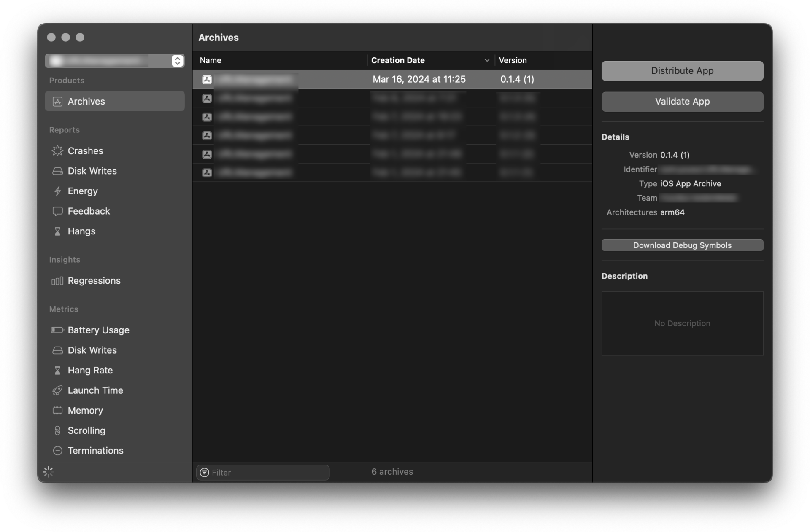Select the second archive row icon

click(207, 98)
